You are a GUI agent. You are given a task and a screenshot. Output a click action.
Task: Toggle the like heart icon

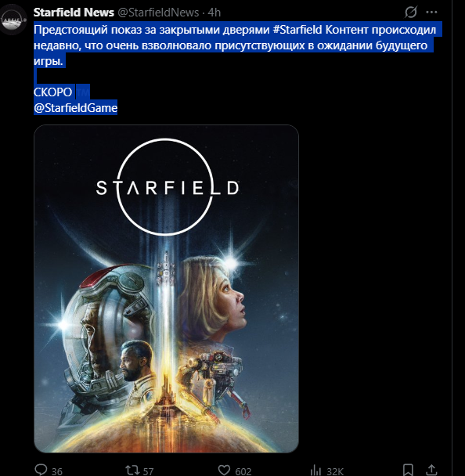(225, 470)
